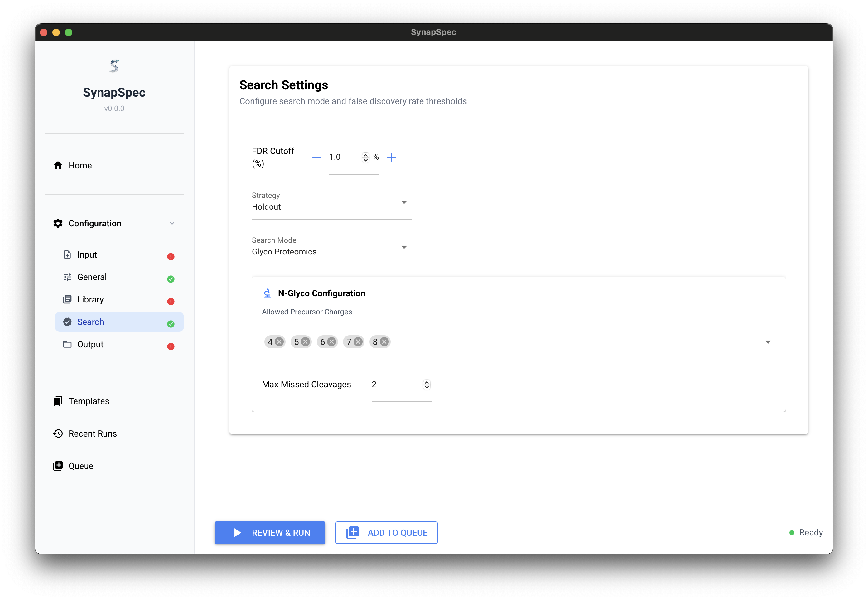The width and height of the screenshot is (868, 600).
Task: Select the Search sidebar item
Action: click(119, 322)
